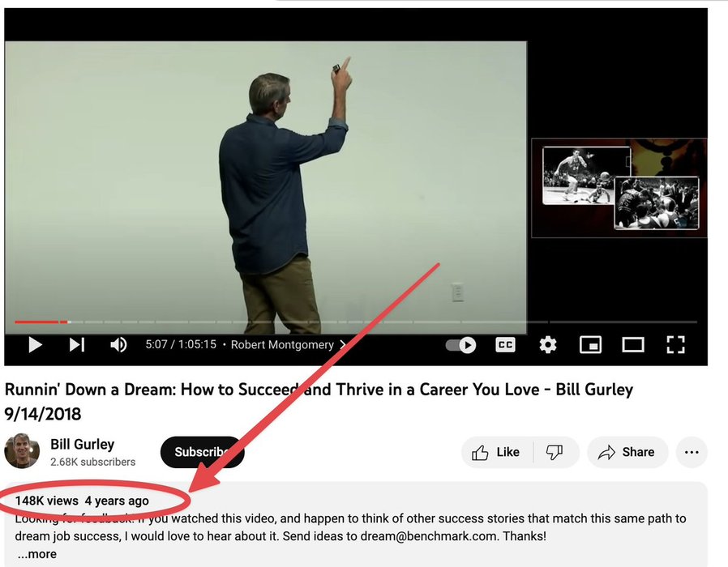This screenshot has height=567, width=728.
Task: Click the dream@benchmark.com email in description
Action: [x=429, y=536]
